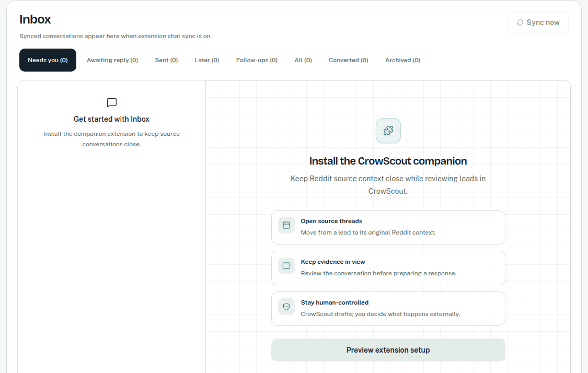Show the Later (0) tab
This screenshot has height=373, width=588.
tap(207, 60)
